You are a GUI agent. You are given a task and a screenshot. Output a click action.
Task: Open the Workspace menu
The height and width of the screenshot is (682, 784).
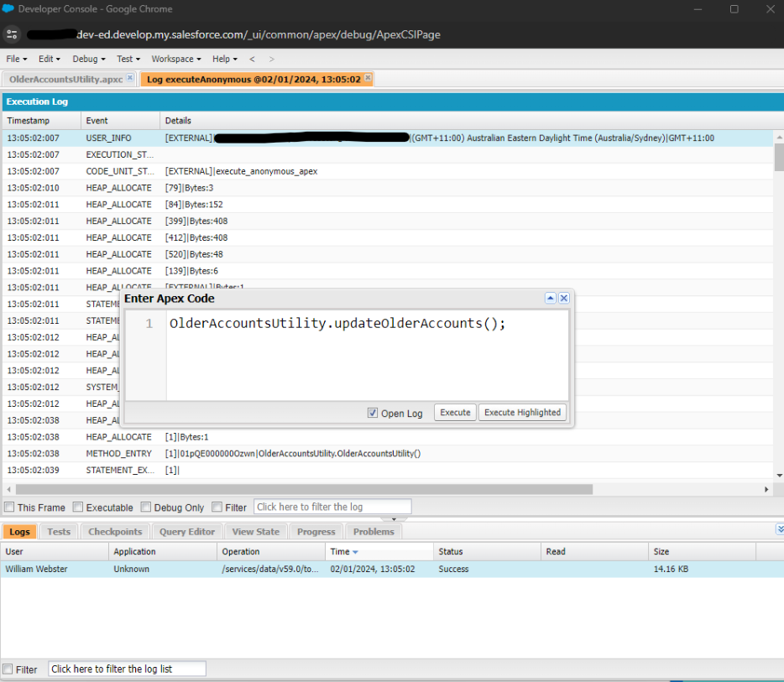176,59
